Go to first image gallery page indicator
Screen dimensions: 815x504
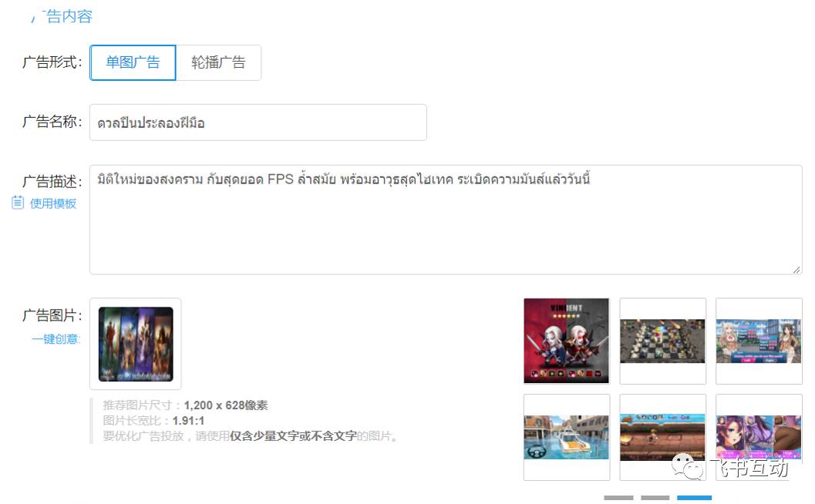[618, 498]
